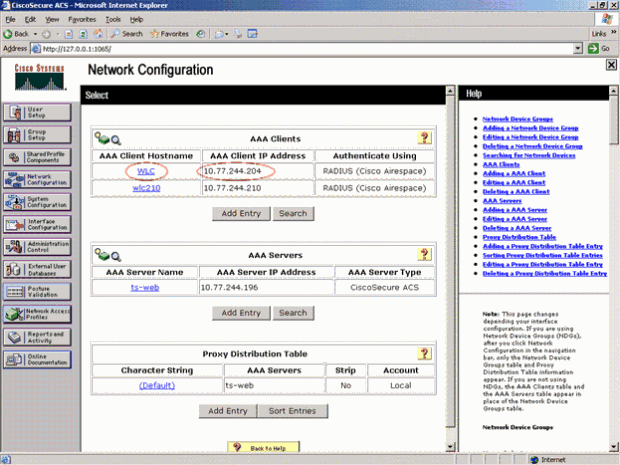Click the AAA Servers help question-mark icon

pos(424,254)
